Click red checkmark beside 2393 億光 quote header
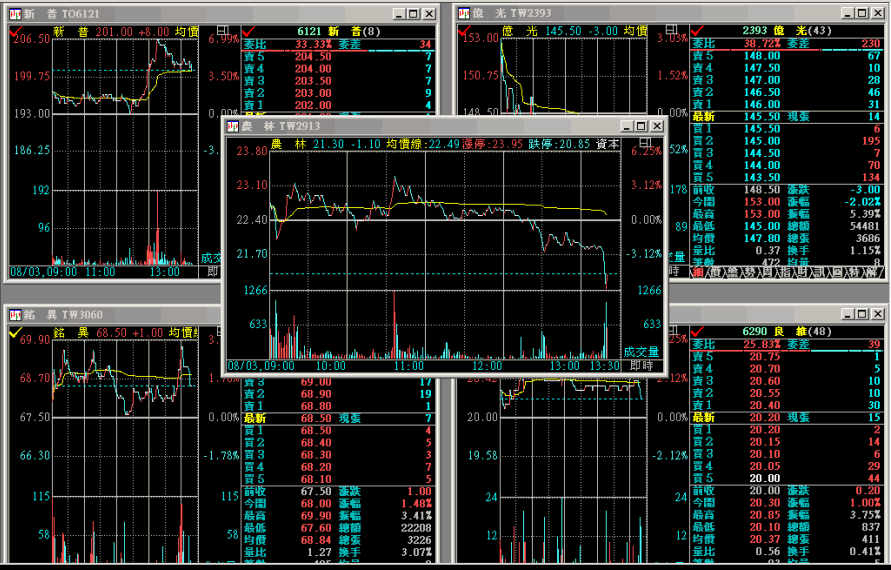891x570 pixels. point(697,31)
